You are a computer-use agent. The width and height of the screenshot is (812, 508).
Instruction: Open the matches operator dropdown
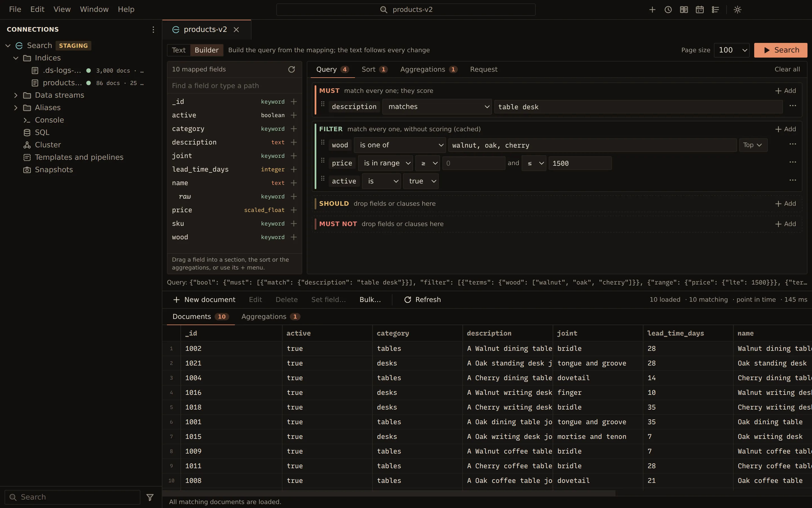(437, 107)
